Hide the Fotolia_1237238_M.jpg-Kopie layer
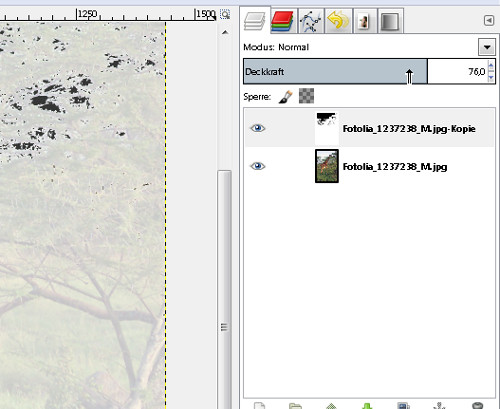This screenshot has height=409, width=500. click(258, 128)
